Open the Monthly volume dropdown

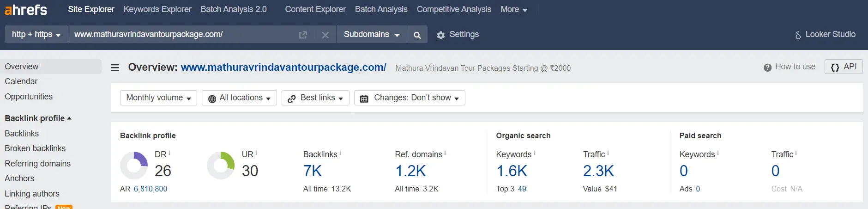[158, 98]
